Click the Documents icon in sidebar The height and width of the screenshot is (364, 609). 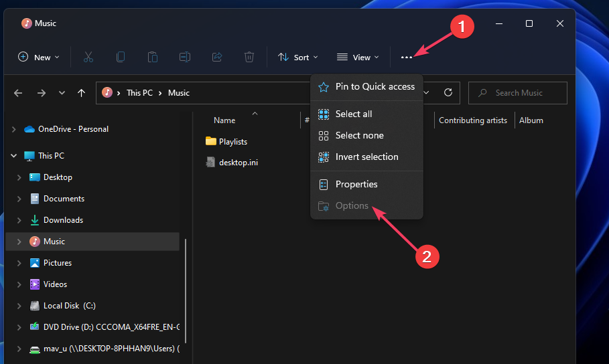point(35,199)
